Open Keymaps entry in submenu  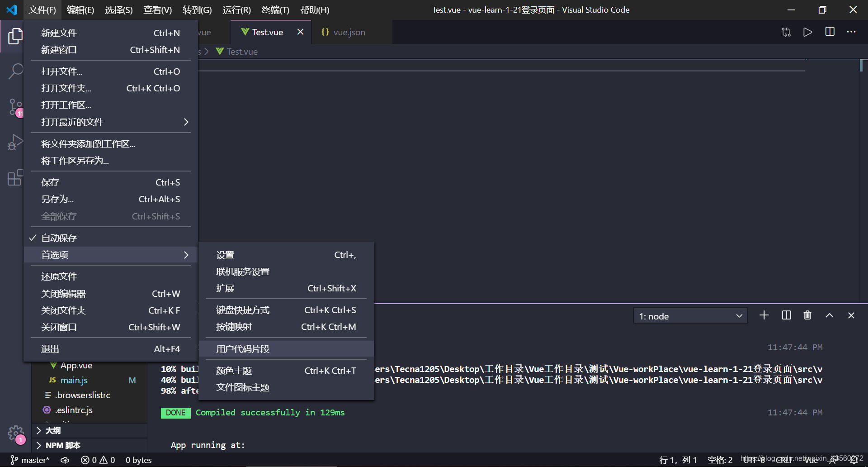(286, 327)
